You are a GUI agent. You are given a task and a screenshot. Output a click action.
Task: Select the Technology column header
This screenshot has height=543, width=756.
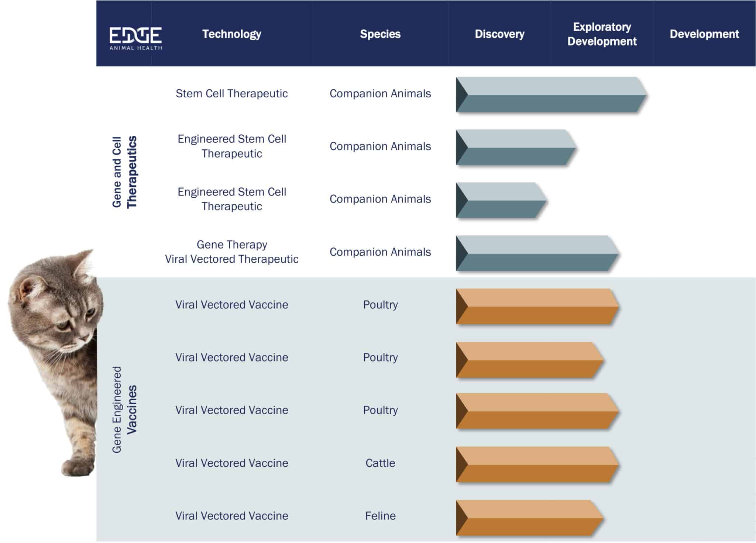click(231, 34)
